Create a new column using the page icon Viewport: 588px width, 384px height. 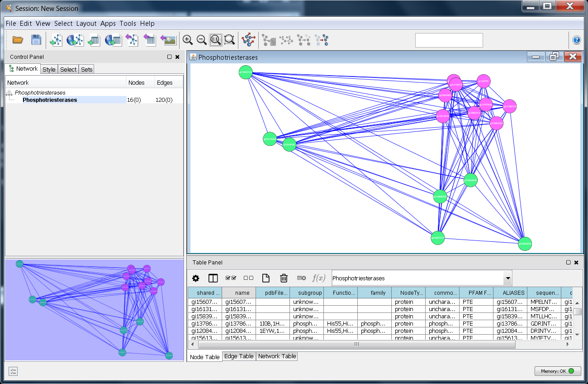tap(266, 278)
